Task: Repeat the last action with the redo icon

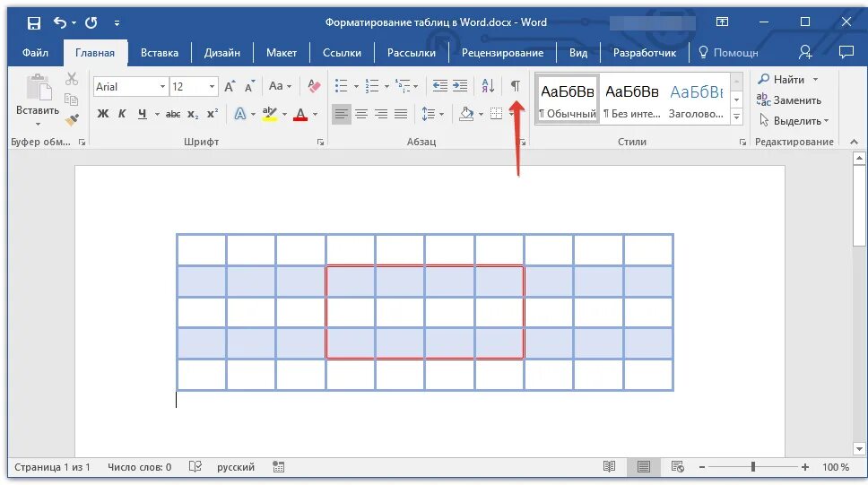Action: pos(91,22)
